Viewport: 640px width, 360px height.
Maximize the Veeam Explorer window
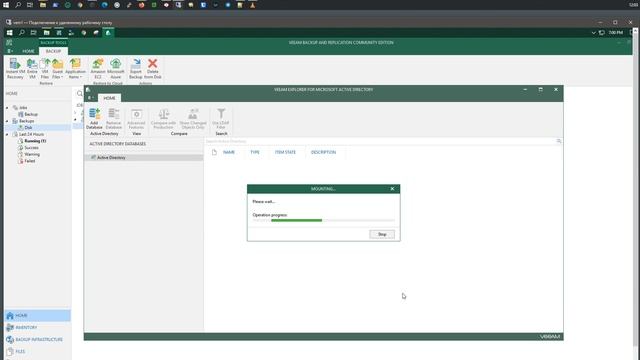540,89
